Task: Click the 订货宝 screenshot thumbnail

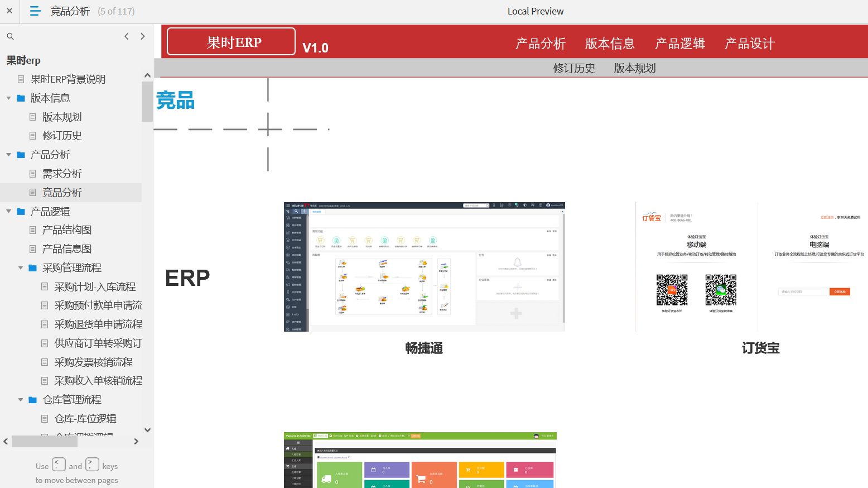Action: [x=751, y=267]
